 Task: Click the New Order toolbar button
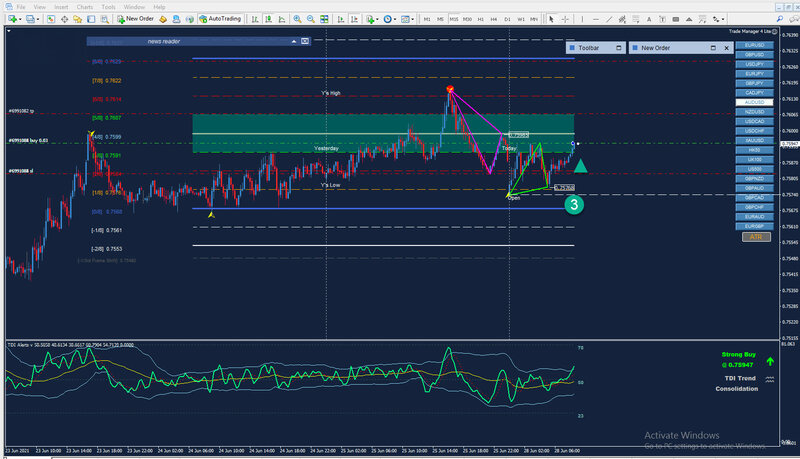click(135, 19)
